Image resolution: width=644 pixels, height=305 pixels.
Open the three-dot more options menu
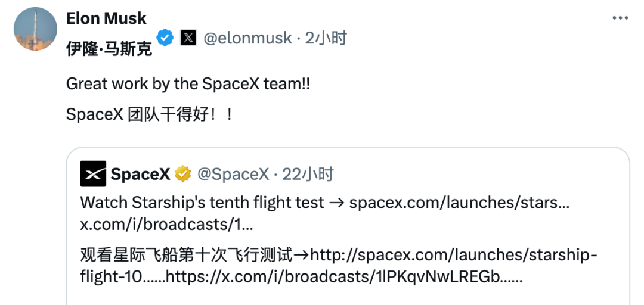(621, 18)
